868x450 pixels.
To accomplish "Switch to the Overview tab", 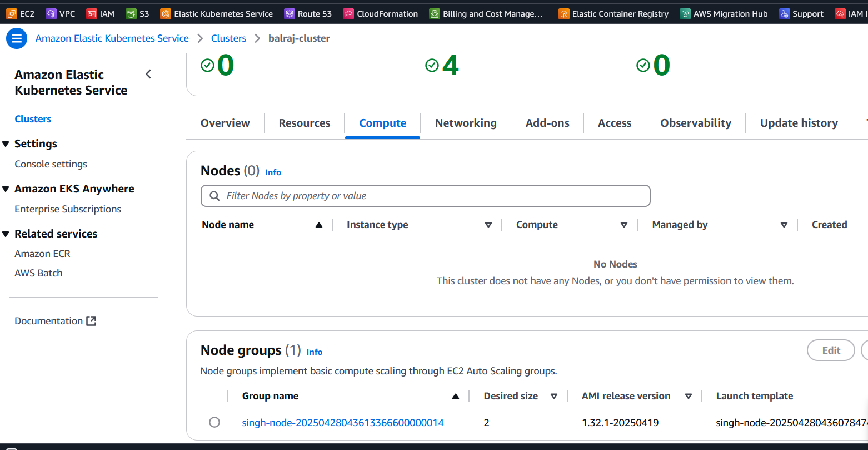I will click(225, 123).
